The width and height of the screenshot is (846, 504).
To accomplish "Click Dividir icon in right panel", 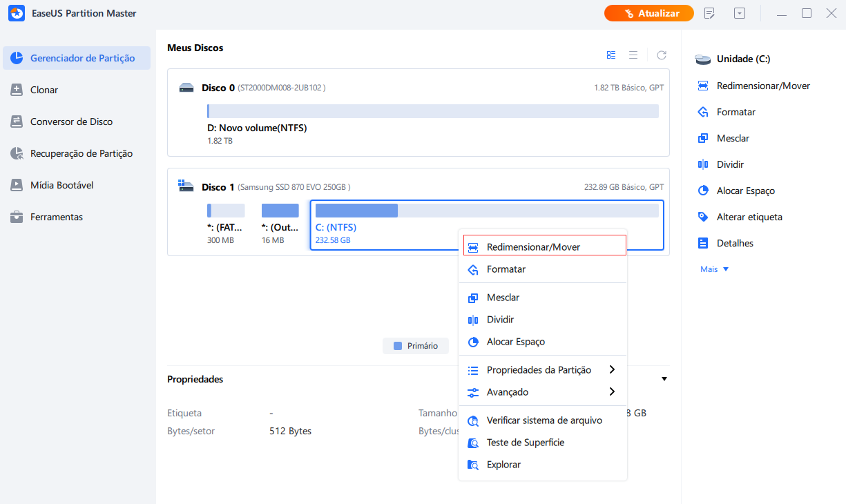I will click(703, 164).
